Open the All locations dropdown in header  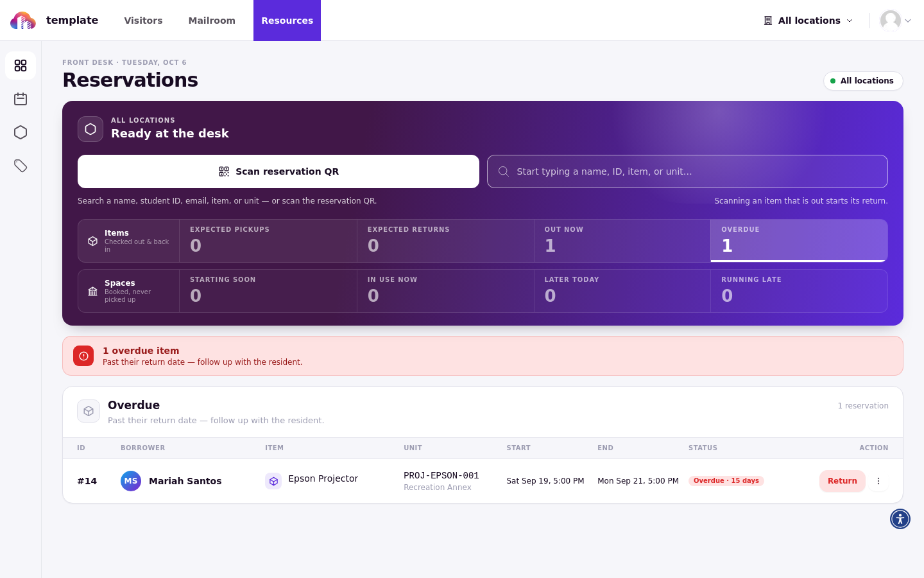809,21
